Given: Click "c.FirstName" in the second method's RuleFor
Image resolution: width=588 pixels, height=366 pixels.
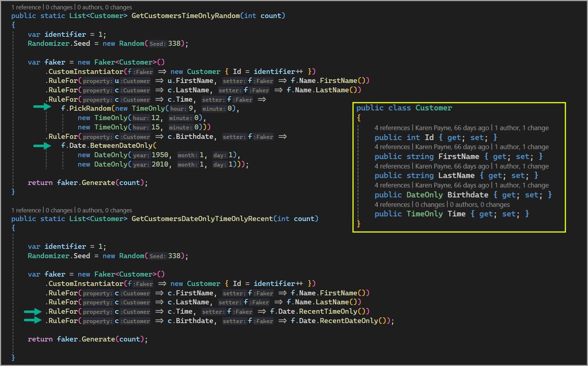Looking at the screenshot, I should pyautogui.click(x=190, y=293).
